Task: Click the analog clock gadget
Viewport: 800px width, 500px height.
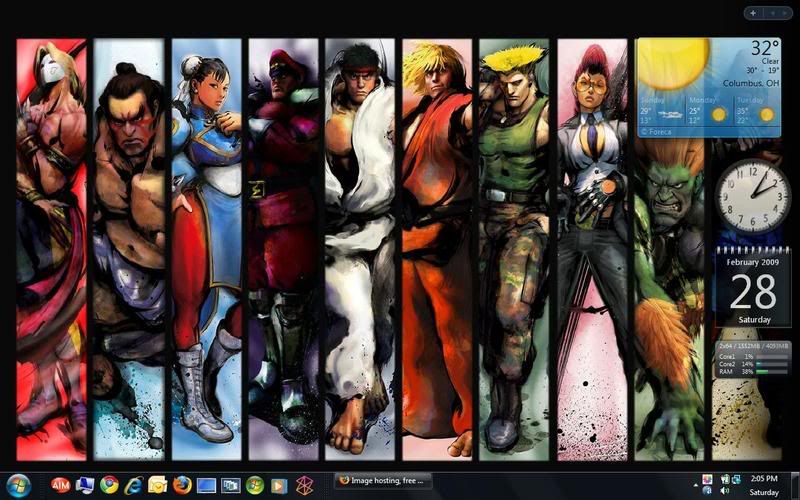Action: tap(753, 196)
